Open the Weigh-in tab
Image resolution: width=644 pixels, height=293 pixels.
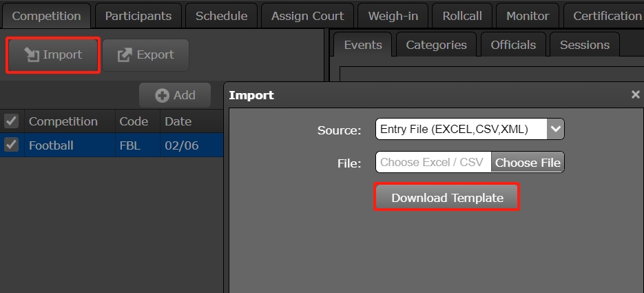(x=393, y=15)
